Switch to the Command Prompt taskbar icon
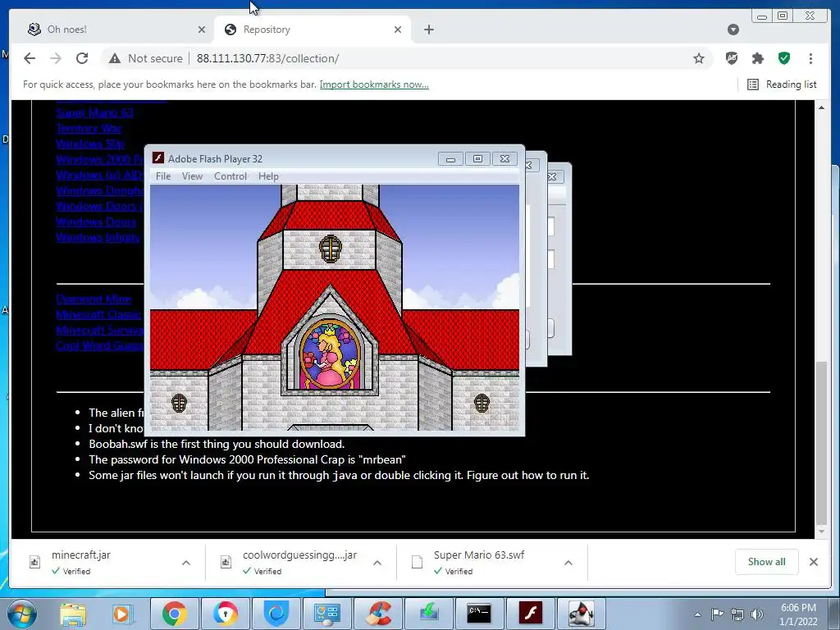 [x=479, y=614]
